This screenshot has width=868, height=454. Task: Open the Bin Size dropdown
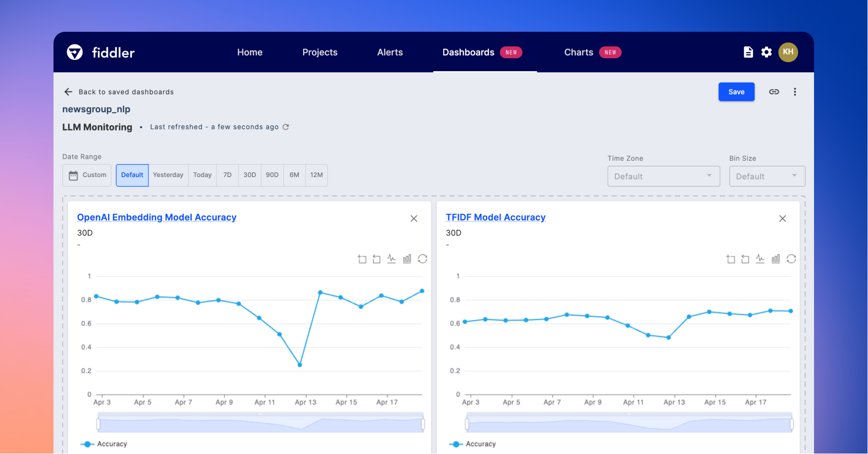pyautogui.click(x=766, y=176)
